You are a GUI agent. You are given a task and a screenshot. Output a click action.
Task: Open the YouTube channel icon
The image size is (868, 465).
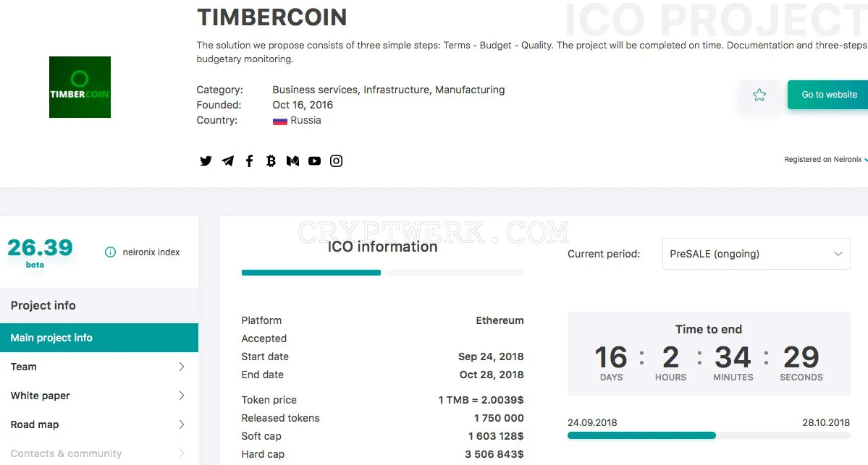314,161
